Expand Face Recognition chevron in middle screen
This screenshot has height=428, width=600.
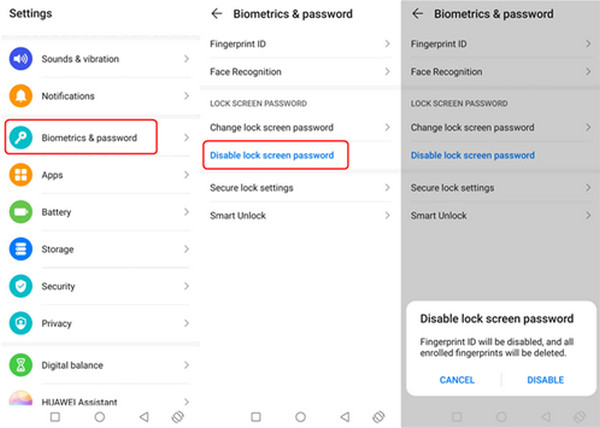pyautogui.click(x=387, y=72)
